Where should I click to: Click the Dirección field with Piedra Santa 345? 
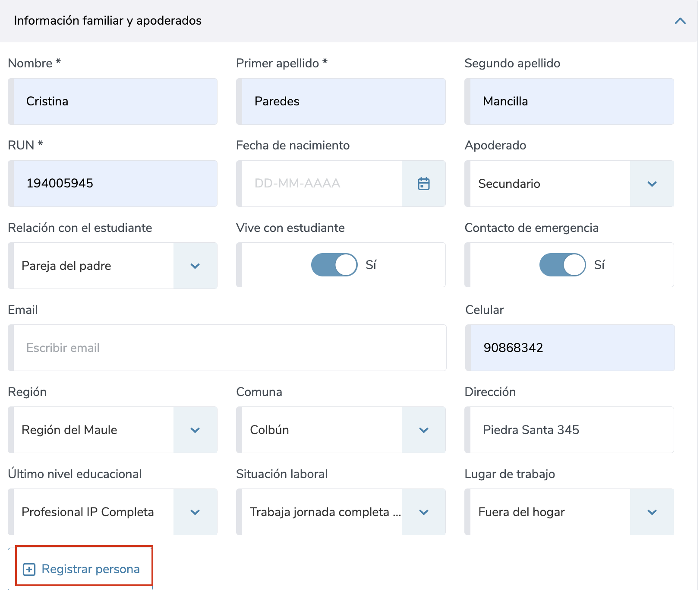point(571,430)
